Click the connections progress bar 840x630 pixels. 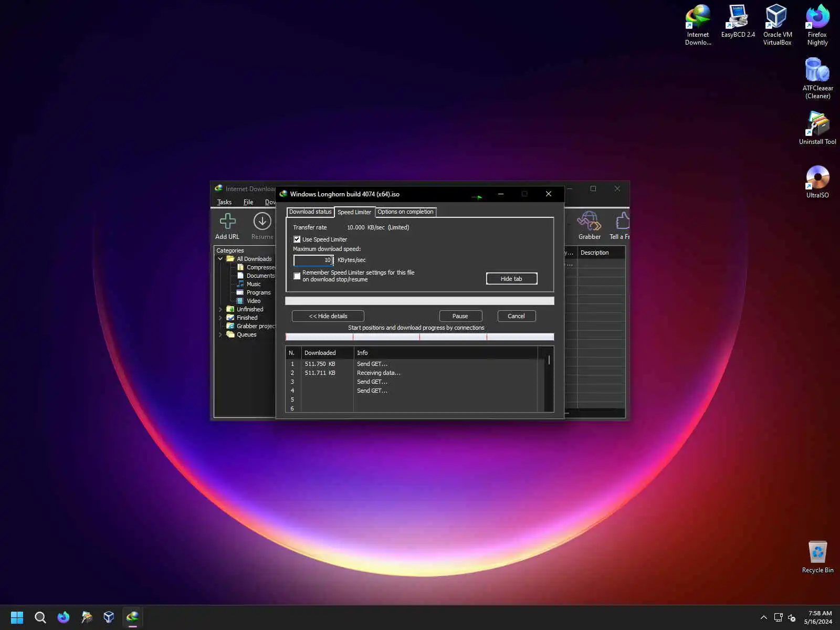click(419, 337)
